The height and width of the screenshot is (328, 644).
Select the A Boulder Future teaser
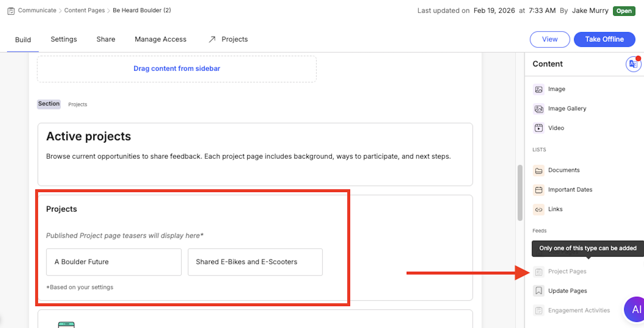114,262
